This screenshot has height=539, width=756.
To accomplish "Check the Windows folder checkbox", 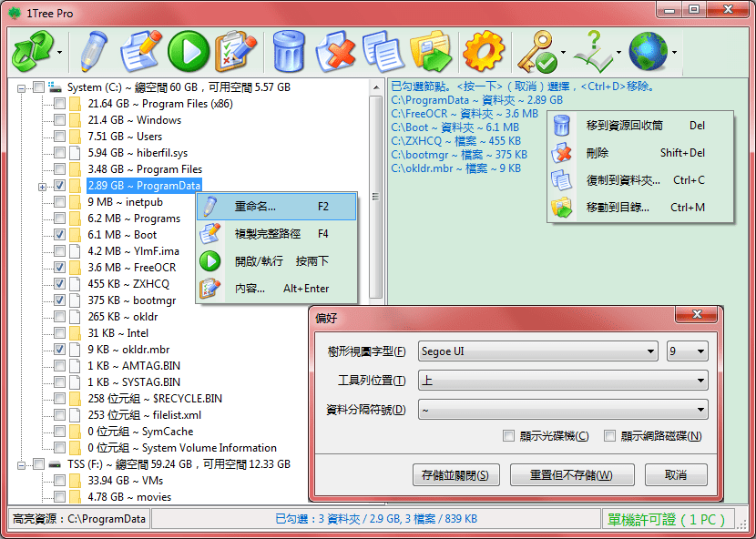I will [x=59, y=120].
